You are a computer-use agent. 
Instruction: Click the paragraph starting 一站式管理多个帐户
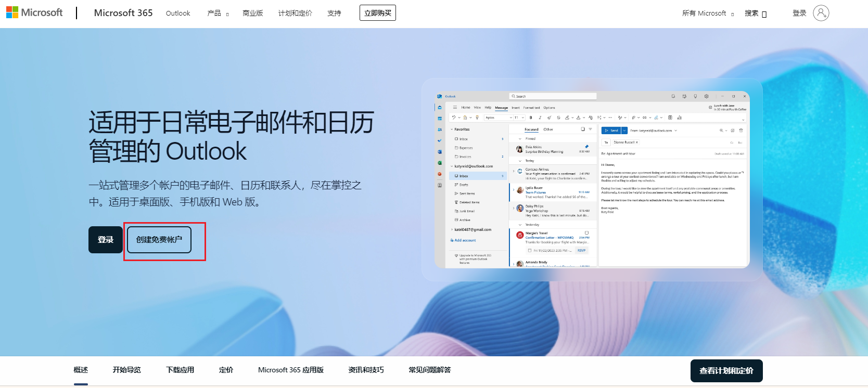[x=225, y=193]
